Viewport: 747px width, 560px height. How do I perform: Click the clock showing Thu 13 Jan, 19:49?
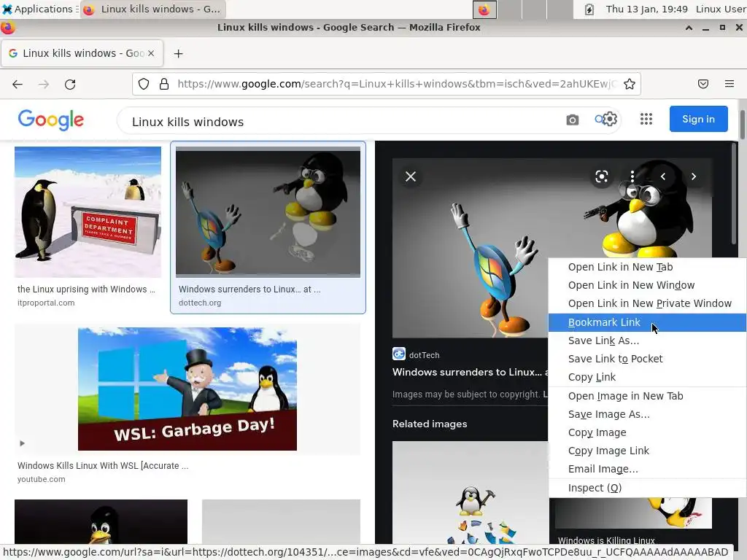[646, 9]
